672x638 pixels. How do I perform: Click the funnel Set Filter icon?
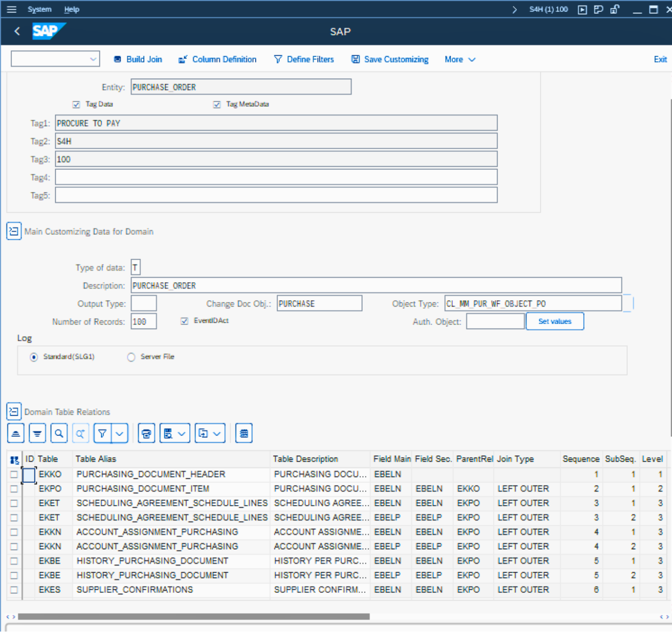click(x=103, y=434)
